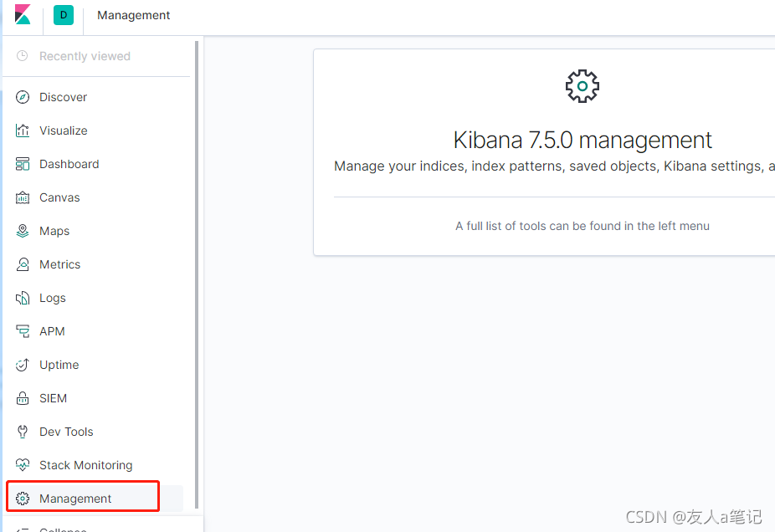Open the SIEM app label

(x=53, y=398)
